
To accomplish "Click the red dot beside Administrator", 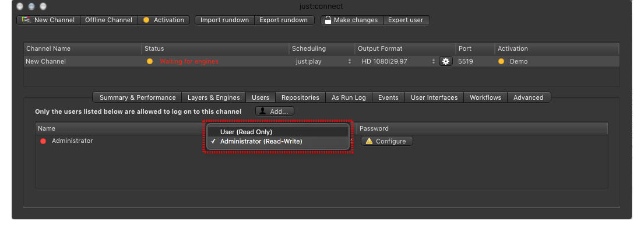I will coord(43,141).
